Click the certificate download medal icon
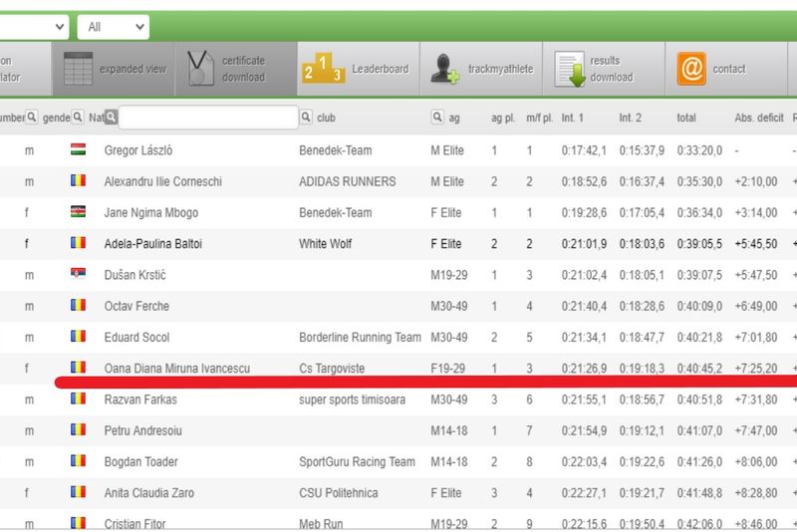This screenshot has height=532, width=797. point(200,69)
